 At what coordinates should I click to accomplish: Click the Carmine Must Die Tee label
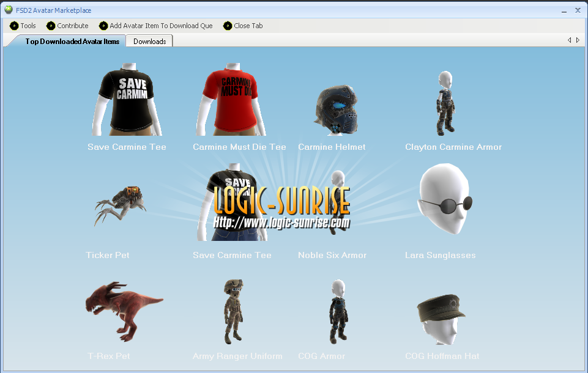239,147
